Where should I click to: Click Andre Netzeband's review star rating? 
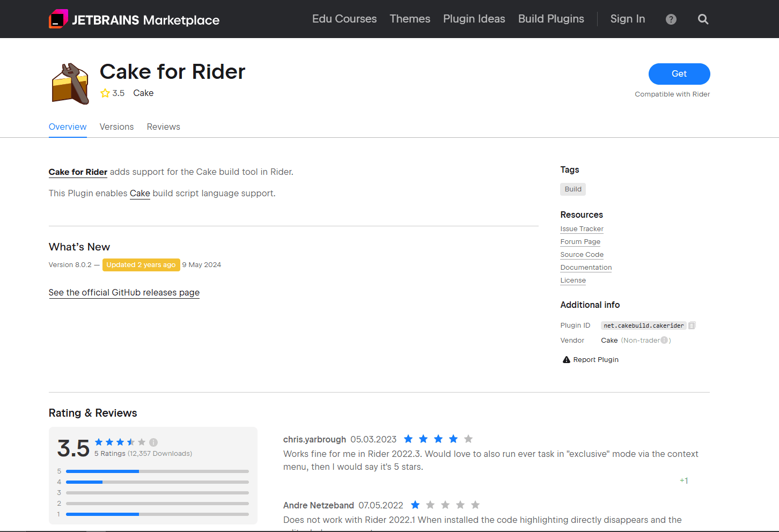point(445,505)
